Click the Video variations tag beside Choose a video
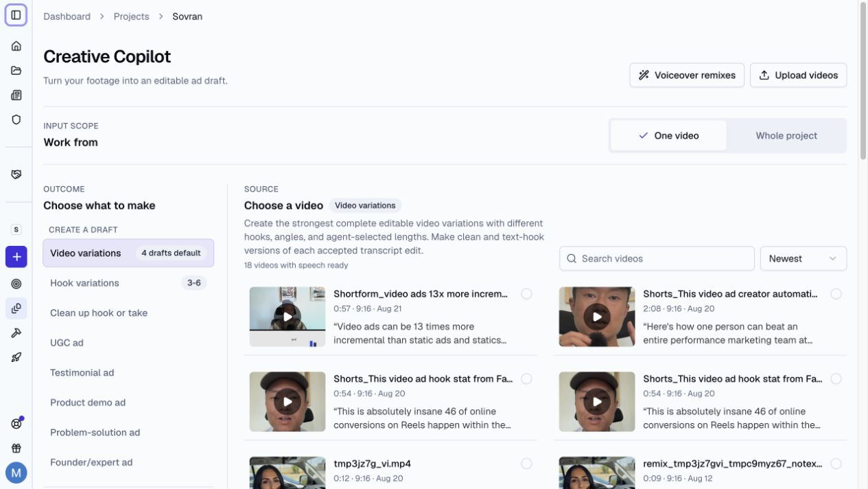The width and height of the screenshot is (868, 489). (365, 205)
